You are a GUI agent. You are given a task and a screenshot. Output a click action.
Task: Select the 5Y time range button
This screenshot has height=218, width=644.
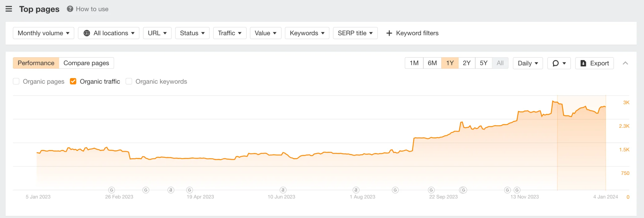[x=483, y=63]
